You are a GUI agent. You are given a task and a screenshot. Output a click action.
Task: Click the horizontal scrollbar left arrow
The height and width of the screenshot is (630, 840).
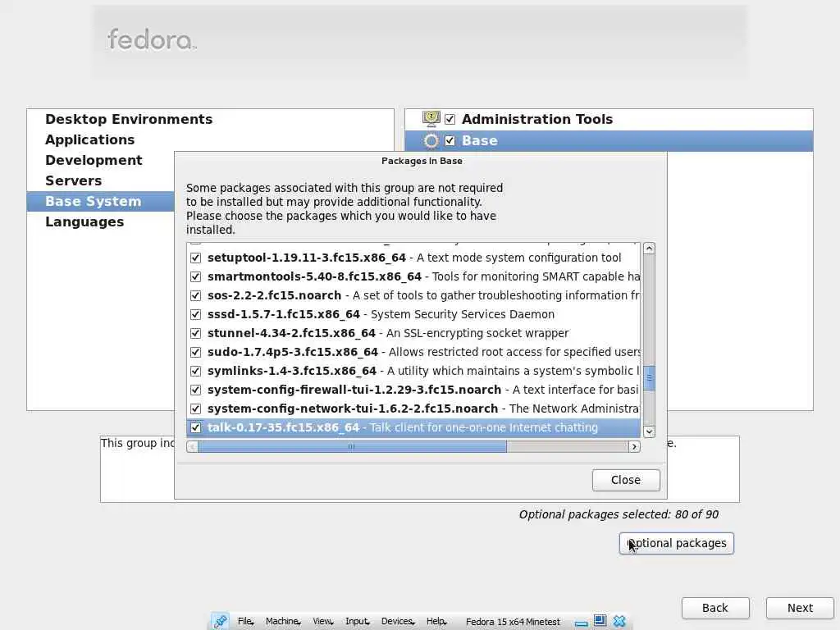(192, 447)
